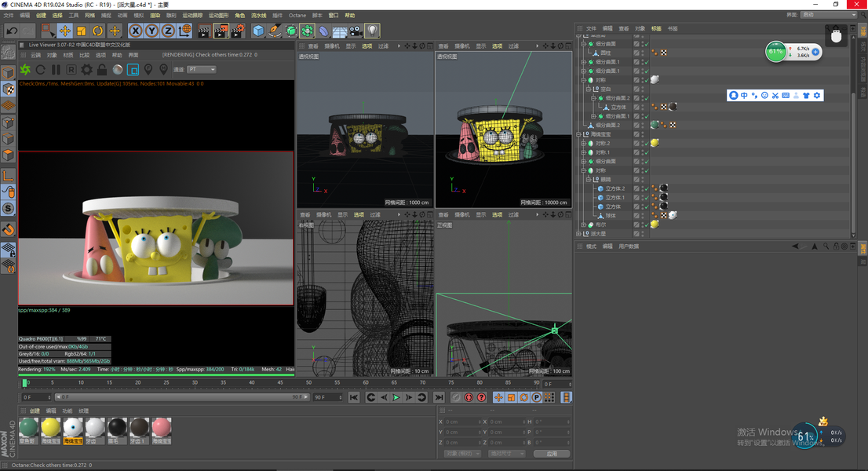The width and height of the screenshot is (868, 471).
Task: Select Make Editable icon at sidebar top
Action: [9, 52]
